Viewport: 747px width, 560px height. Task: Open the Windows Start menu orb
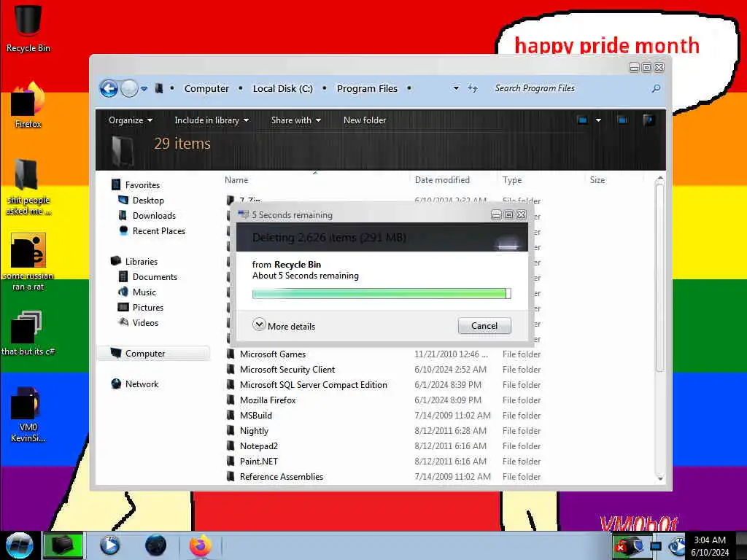point(19,545)
